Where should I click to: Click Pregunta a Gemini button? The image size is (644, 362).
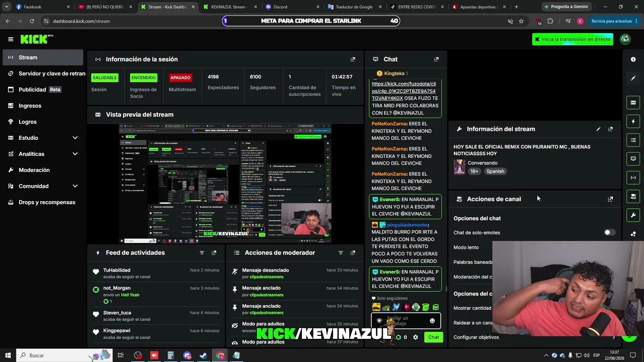(566, 7)
